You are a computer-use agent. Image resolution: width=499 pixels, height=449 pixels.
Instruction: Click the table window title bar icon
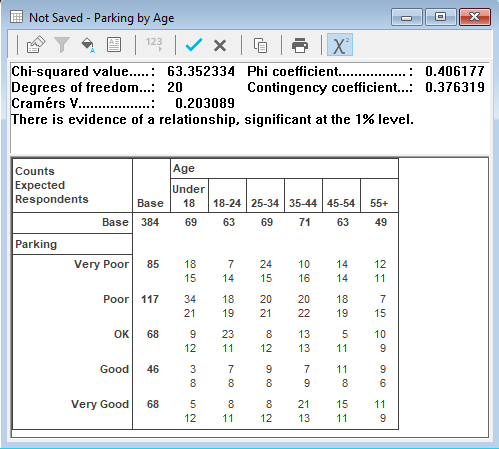click(16, 17)
